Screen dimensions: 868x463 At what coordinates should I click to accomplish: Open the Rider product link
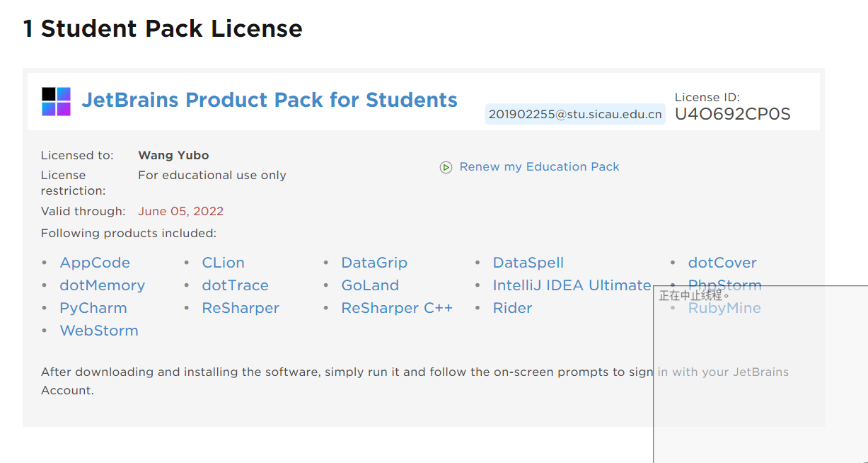tap(512, 308)
